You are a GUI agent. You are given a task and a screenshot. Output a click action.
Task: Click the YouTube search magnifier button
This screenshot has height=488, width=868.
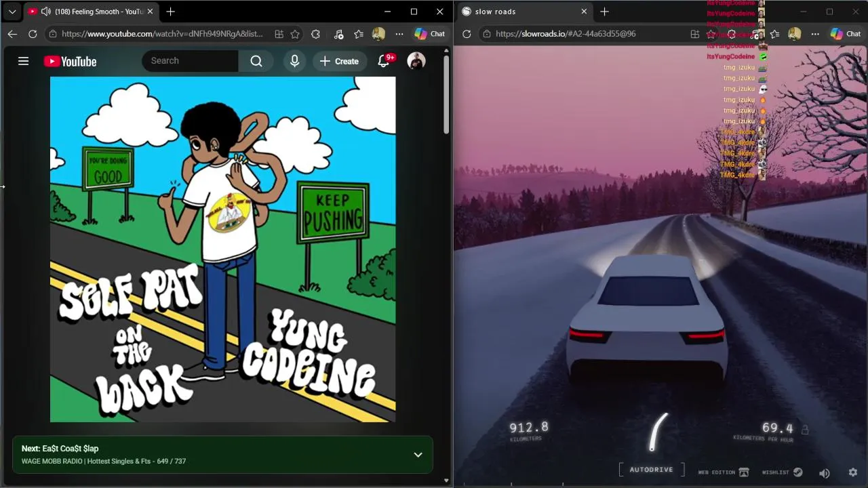click(x=256, y=61)
